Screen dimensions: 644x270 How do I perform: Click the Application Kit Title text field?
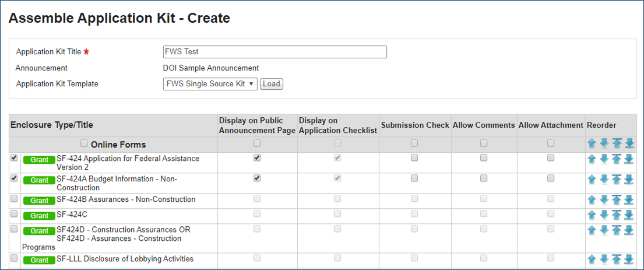(x=275, y=52)
